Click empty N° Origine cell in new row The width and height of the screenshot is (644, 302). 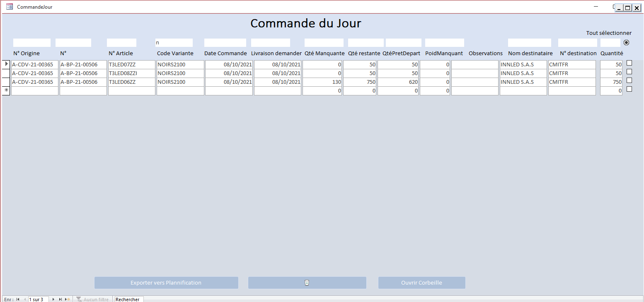pos(35,91)
